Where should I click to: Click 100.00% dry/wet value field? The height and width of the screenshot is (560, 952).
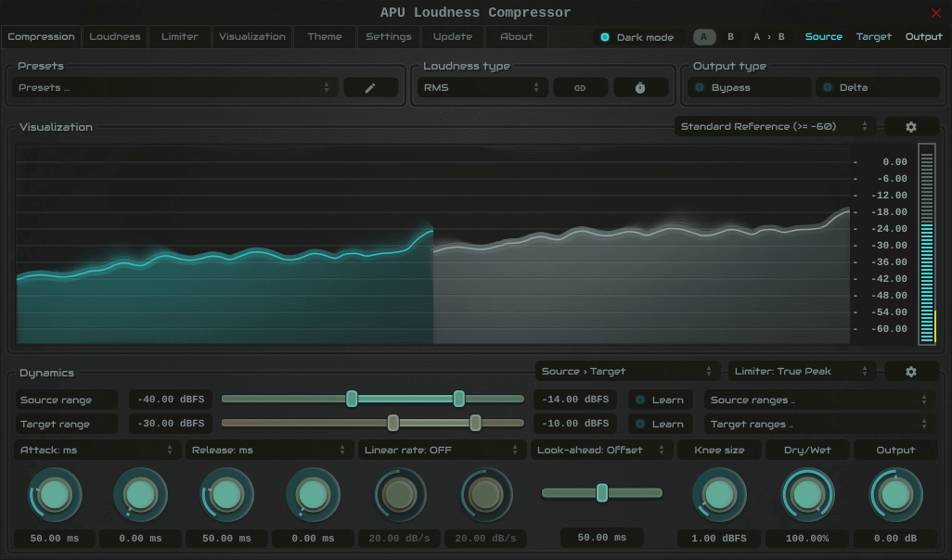tap(807, 538)
